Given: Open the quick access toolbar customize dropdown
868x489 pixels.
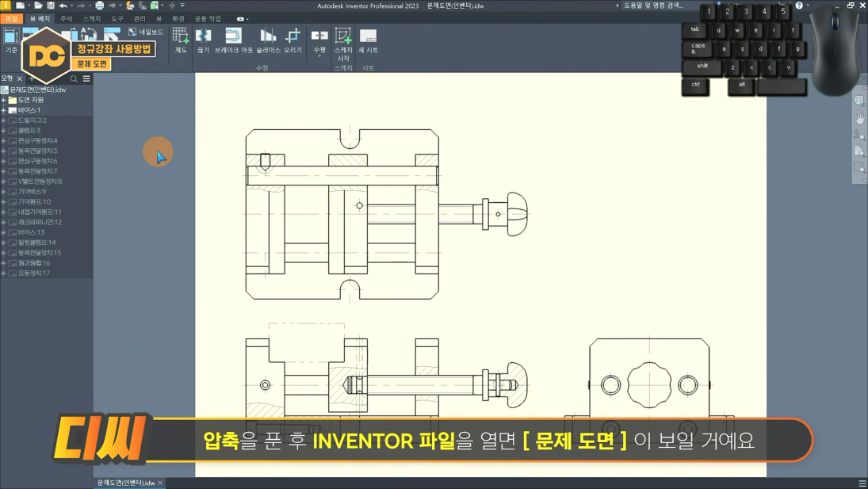Looking at the screenshot, I should point(182,6).
